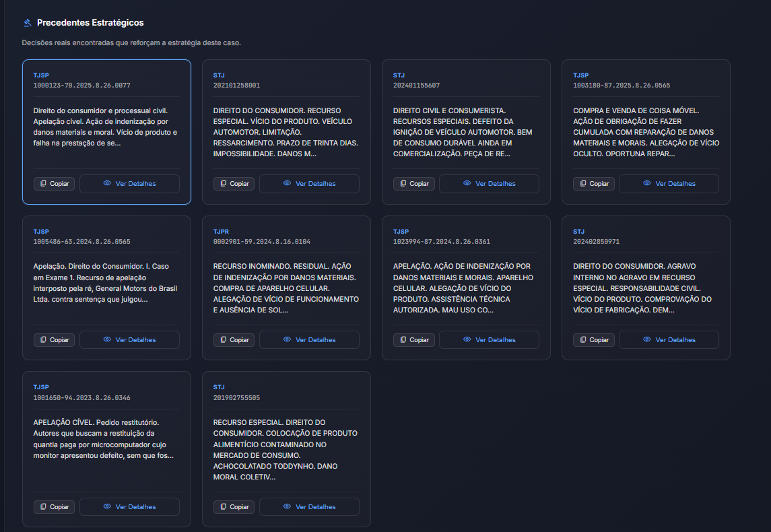
Task: Click case number 1003180-87.2025.8.26.0565
Action: (622, 85)
